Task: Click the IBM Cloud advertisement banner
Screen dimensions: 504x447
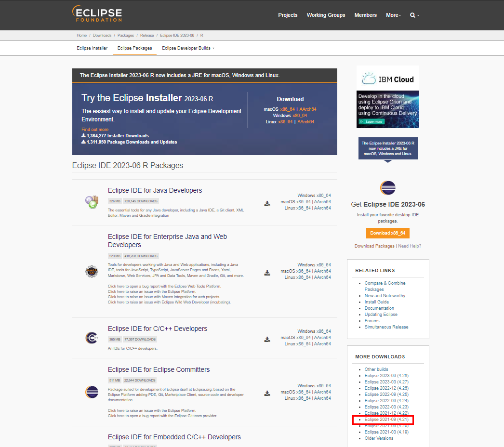Action: [x=388, y=97]
